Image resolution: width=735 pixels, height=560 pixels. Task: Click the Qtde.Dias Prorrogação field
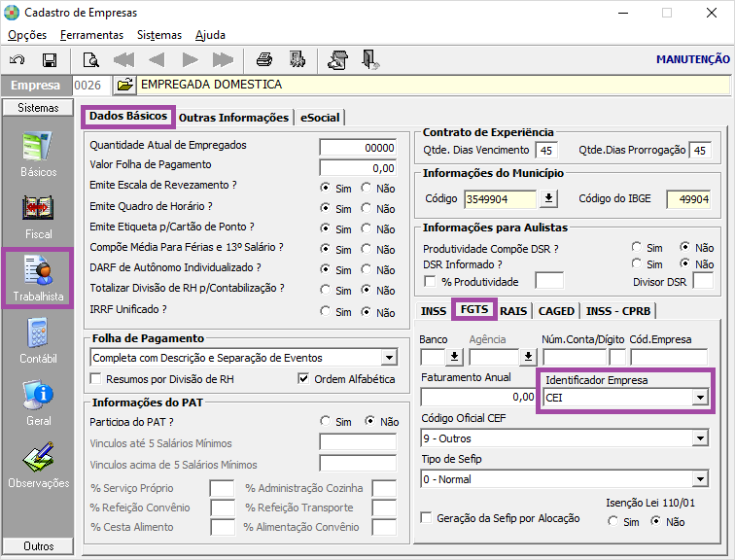click(700, 151)
